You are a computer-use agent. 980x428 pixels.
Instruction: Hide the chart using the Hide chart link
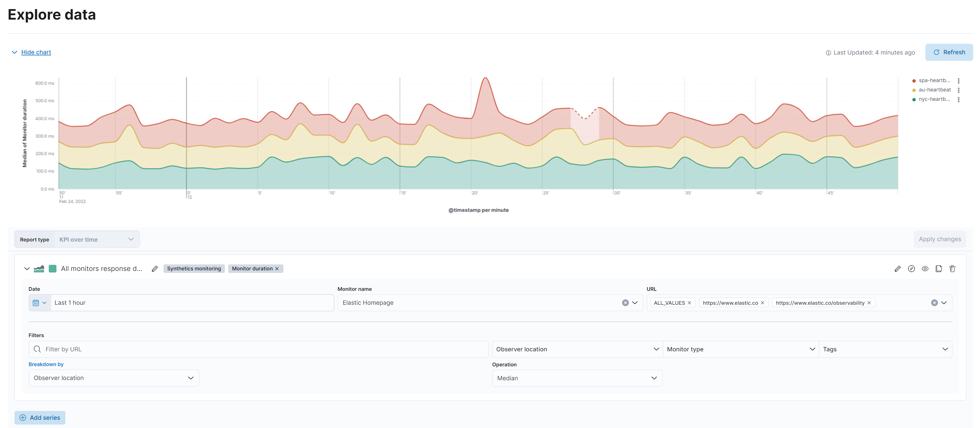click(x=36, y=52)
